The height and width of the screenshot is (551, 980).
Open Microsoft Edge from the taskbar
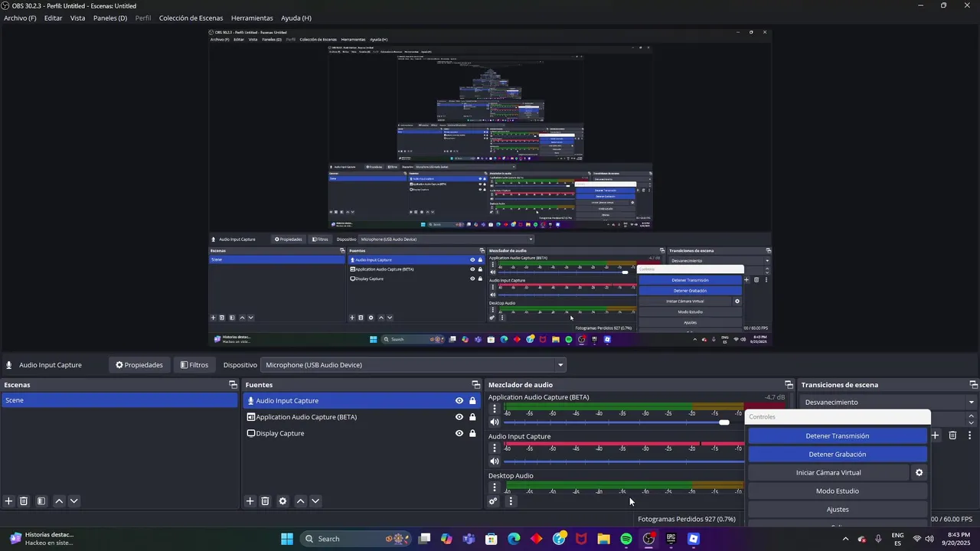pos(514,539)
